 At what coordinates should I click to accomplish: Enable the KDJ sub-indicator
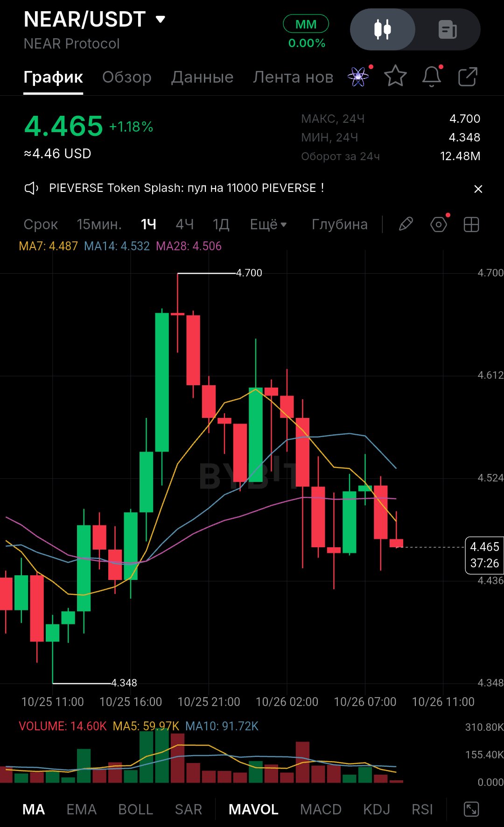pyautogui.click(x=377, y=809)
